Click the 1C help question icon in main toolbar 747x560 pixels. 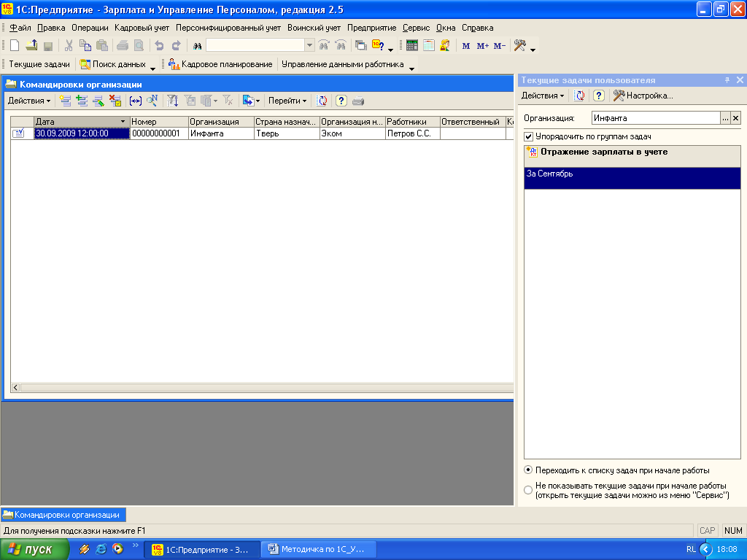[x=379, y=46]
